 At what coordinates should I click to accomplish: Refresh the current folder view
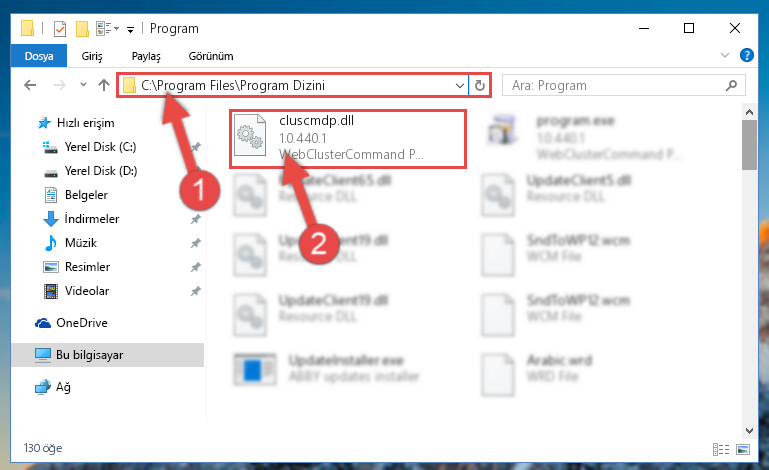pyautogui.click(x=480, y=85)
